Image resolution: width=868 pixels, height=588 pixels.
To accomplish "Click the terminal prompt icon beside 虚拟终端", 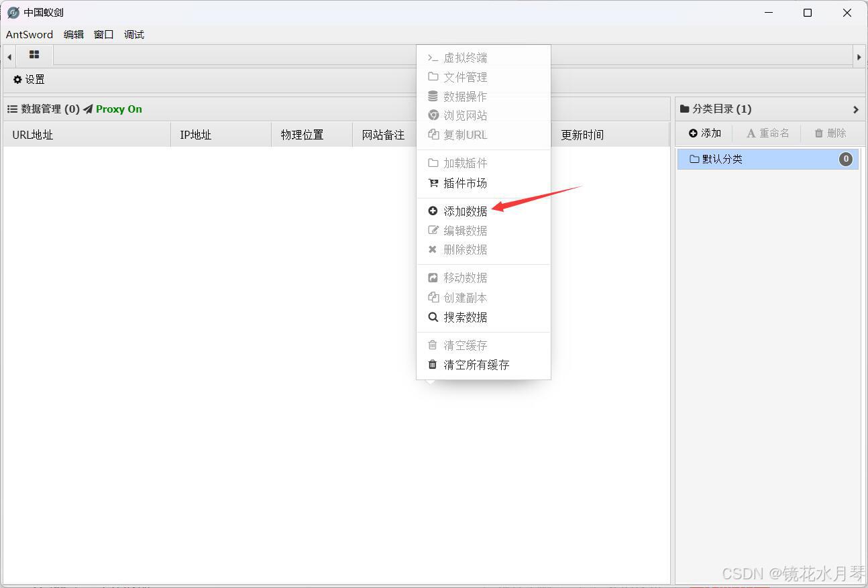I will (433, 58).
